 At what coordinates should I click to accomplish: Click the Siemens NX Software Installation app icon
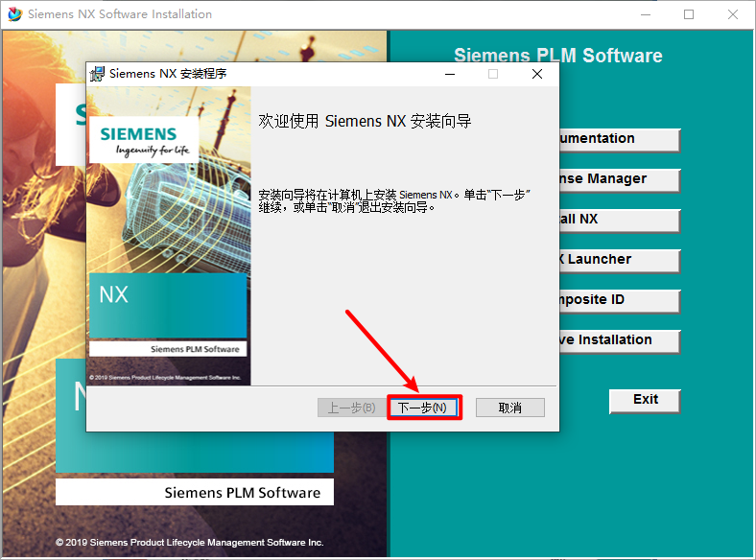pos(15,14)
